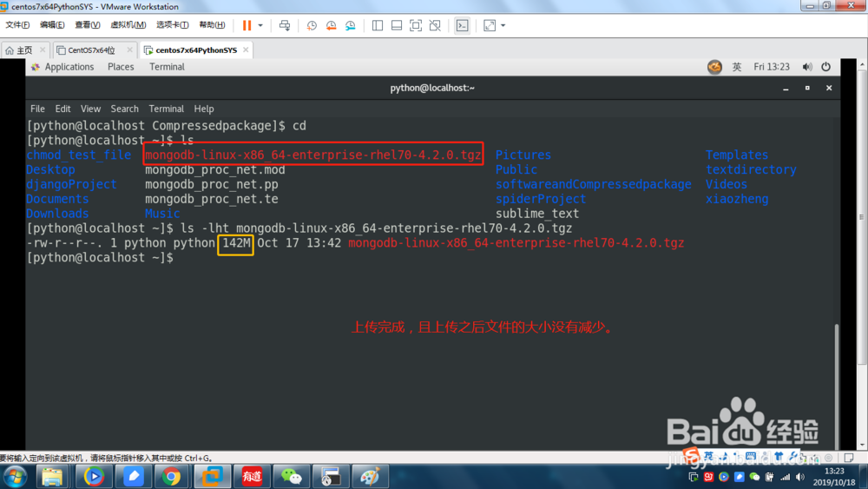Open Windows Explorer from taskbar

click(53, 477)
